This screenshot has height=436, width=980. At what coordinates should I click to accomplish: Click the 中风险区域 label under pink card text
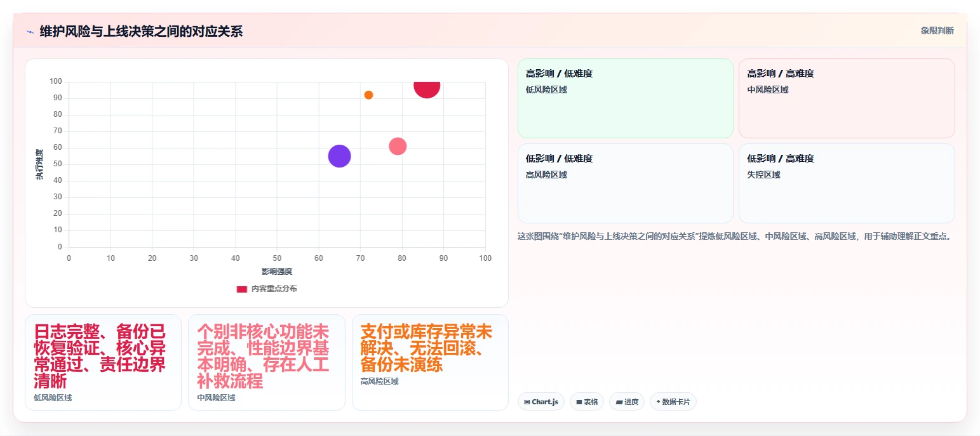tap(216, 398)
